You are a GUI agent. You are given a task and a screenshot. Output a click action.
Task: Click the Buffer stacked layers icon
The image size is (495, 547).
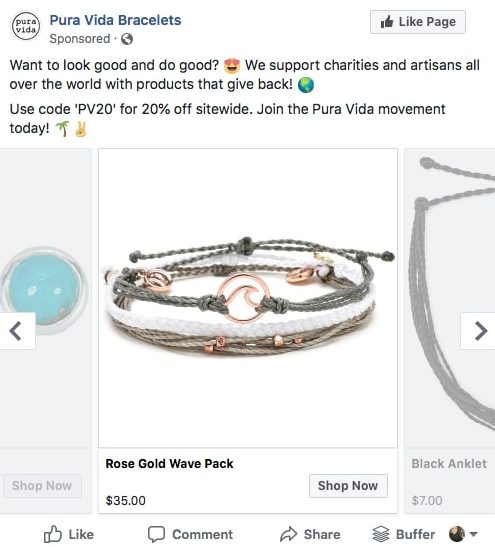[x=381, y=534]
